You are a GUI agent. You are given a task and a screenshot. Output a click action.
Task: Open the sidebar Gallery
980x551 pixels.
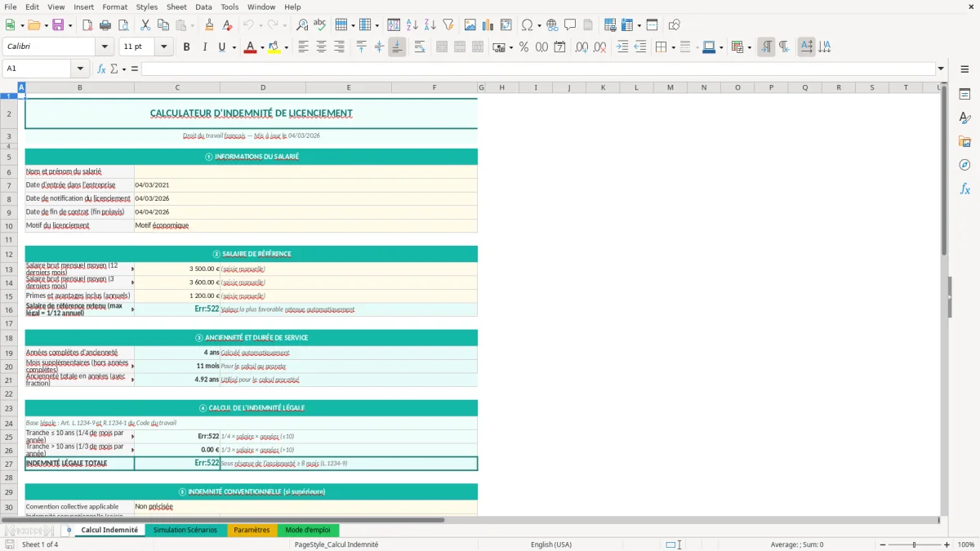point(964,141)
